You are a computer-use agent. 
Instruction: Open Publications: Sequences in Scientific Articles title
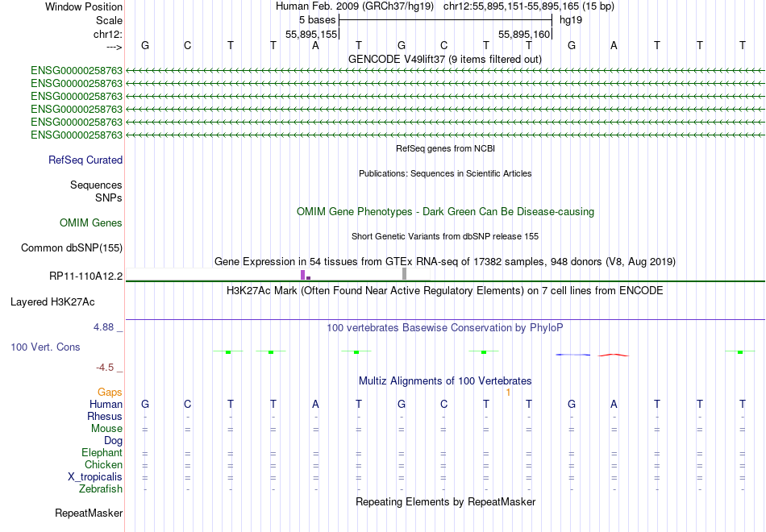445,173
